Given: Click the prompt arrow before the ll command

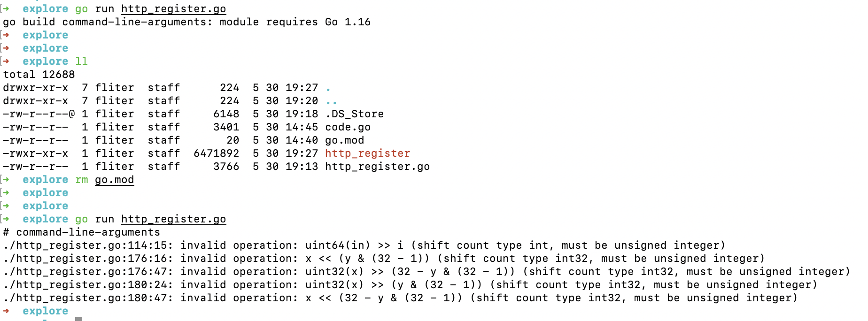Looking at the screenshot, I should click(x=6, y=61).
